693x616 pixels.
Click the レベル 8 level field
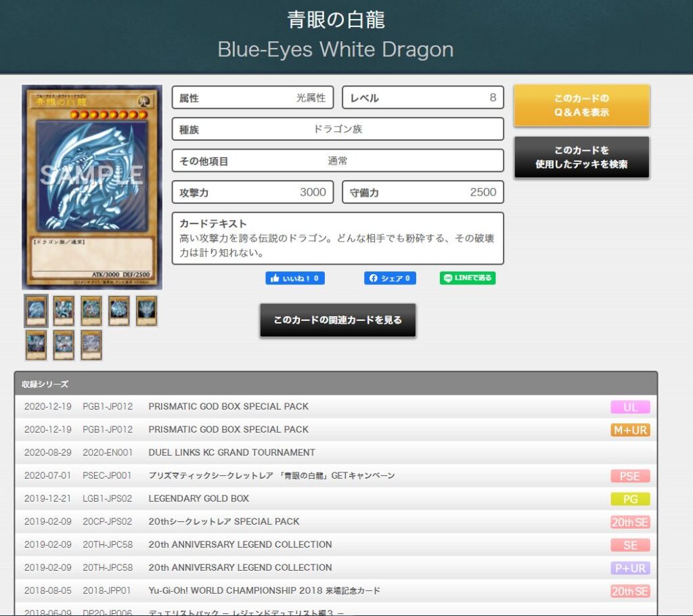(x=423, y=97)
